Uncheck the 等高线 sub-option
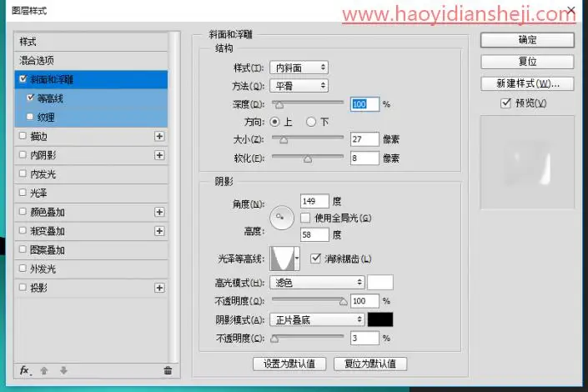Screen dimensions: 588x392 click(x=31, y=98)
